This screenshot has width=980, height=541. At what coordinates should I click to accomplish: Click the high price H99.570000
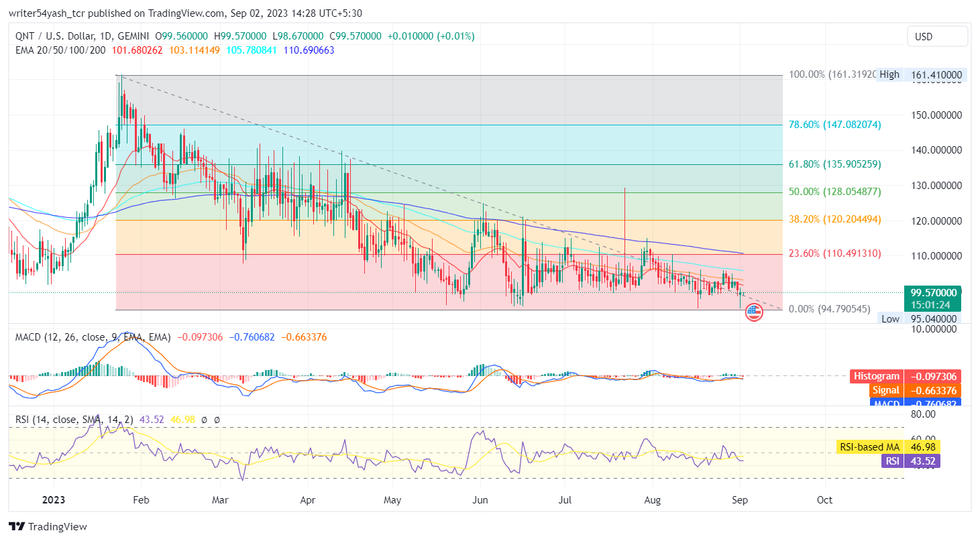240,36
